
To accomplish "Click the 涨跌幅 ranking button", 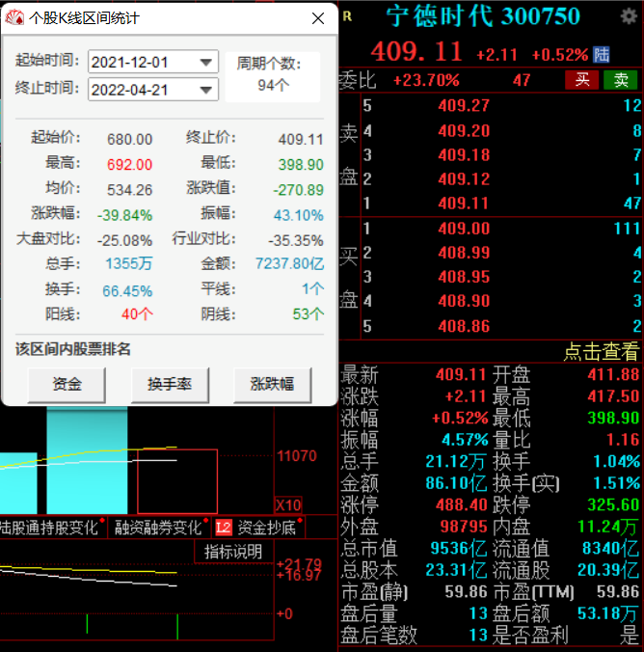I will 272,384.
